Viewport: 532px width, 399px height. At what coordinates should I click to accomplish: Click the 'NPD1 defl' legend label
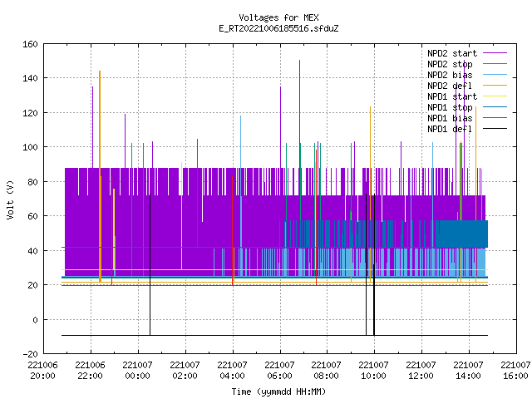click(450, 130)
